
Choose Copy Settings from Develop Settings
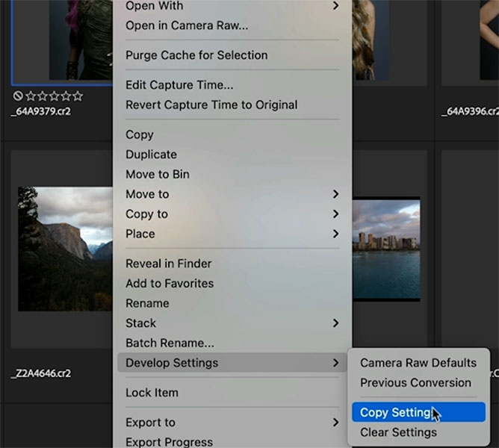418,412
